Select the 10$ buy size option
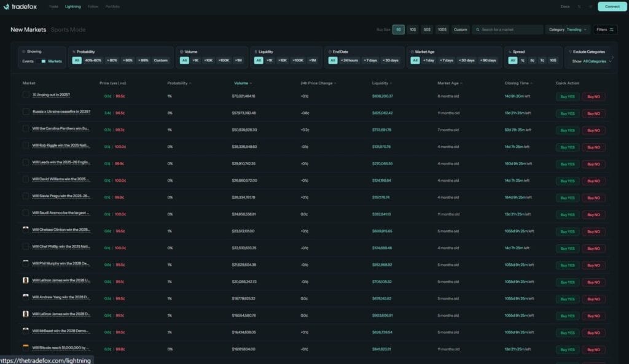 coord(413,29)
